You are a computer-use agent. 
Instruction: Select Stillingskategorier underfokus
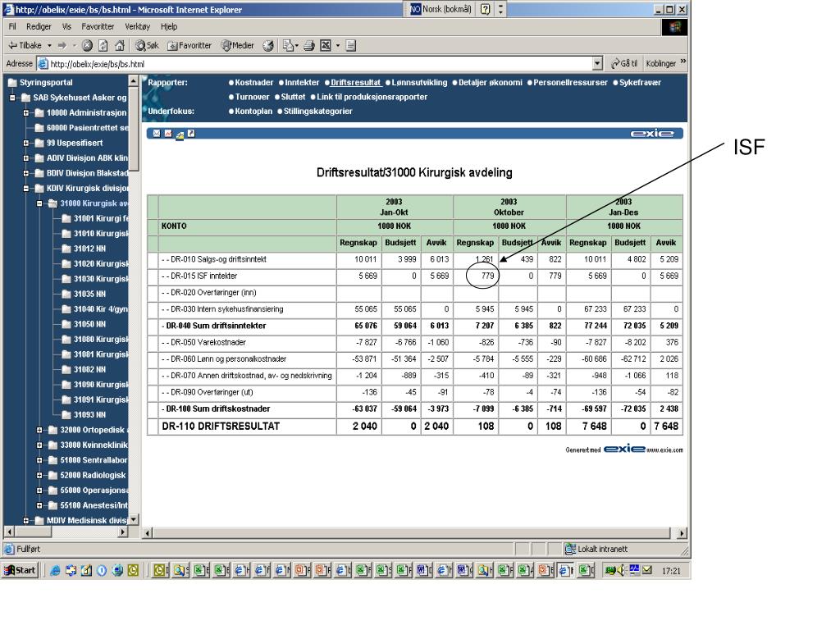point(317,112)
